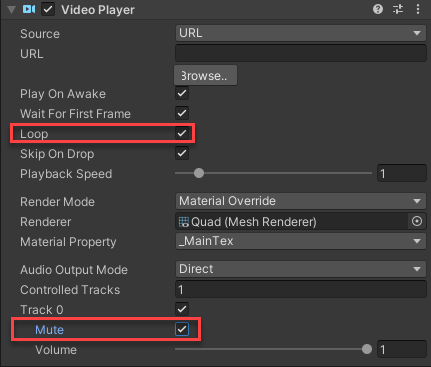Toggle the Track 0 checkbox

[182, 309]
